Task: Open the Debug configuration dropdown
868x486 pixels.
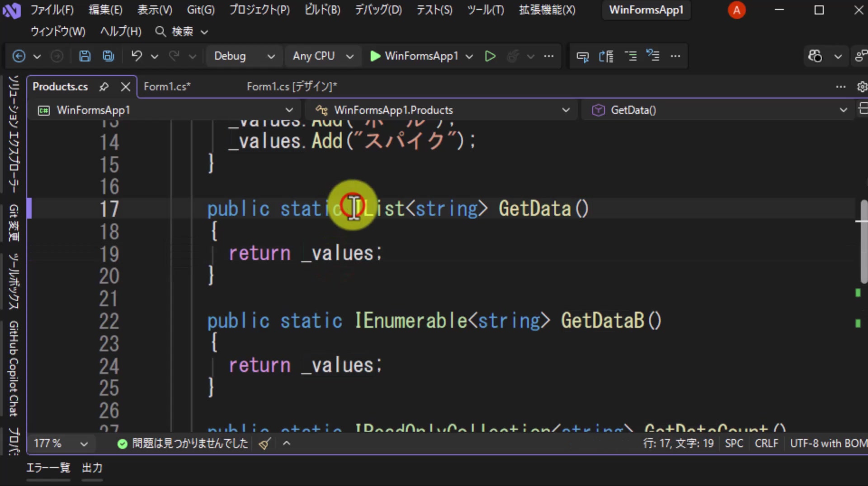Action: (x=245, y=56)
